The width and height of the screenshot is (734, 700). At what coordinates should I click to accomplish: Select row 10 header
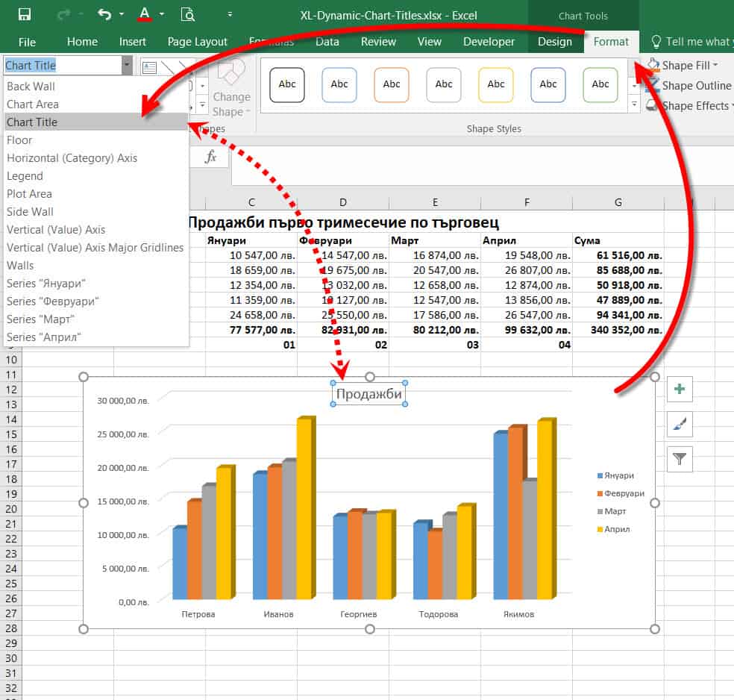point(11,360)
